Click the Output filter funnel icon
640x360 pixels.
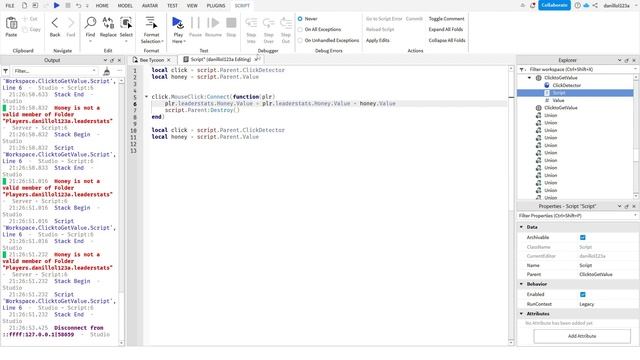coord(6,71)
